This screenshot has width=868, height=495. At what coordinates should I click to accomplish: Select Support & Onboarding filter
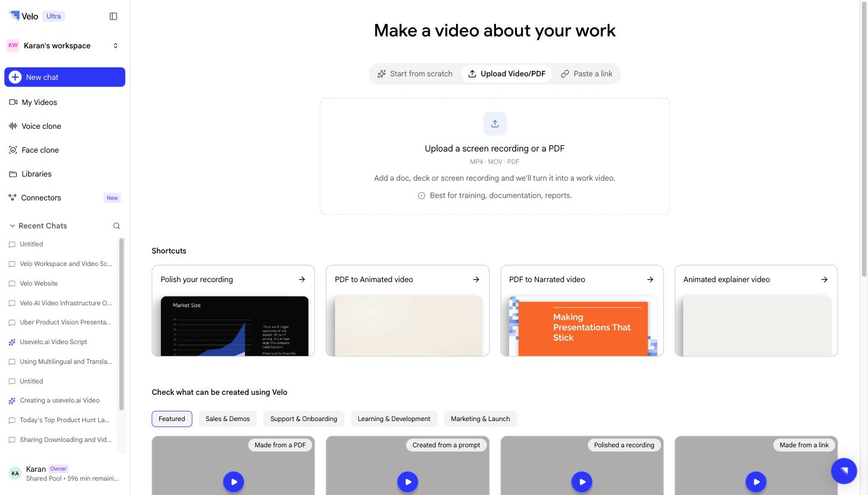[x=303, y=419]
